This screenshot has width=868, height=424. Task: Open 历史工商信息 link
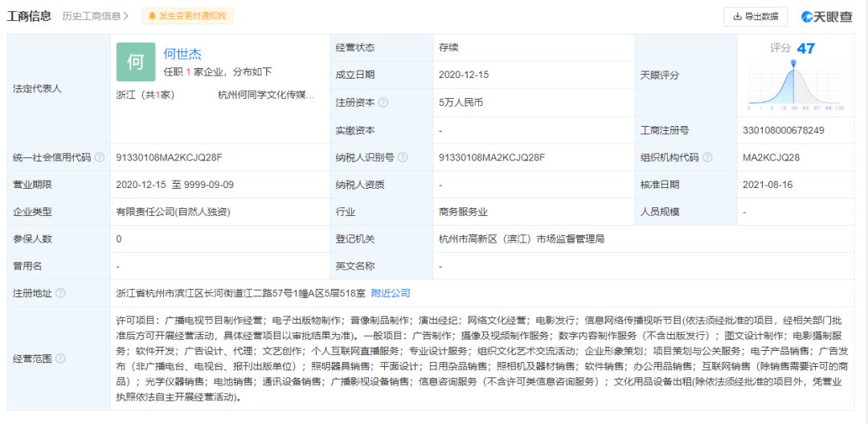click(95, 16)
